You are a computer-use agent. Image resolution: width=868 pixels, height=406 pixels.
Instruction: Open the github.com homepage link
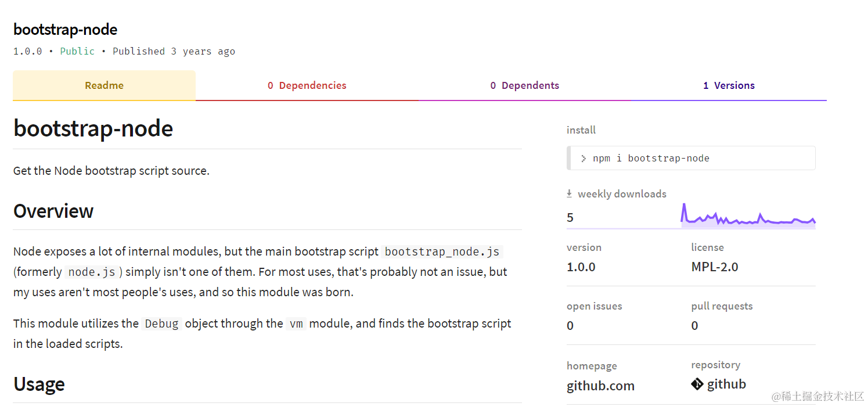point(600,385)
